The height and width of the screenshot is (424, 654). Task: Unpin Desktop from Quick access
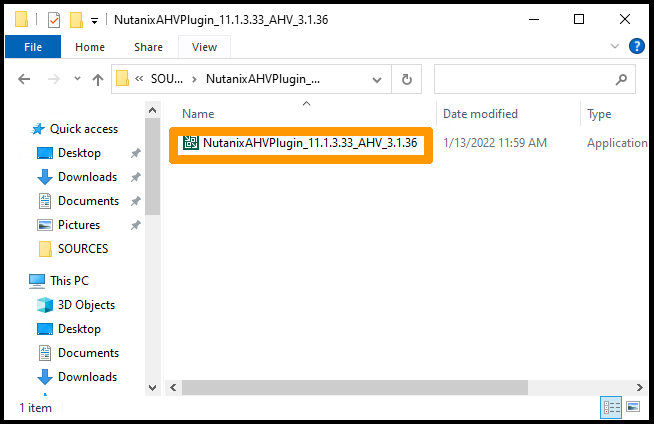pyautogui.click(x=135, y=153)
